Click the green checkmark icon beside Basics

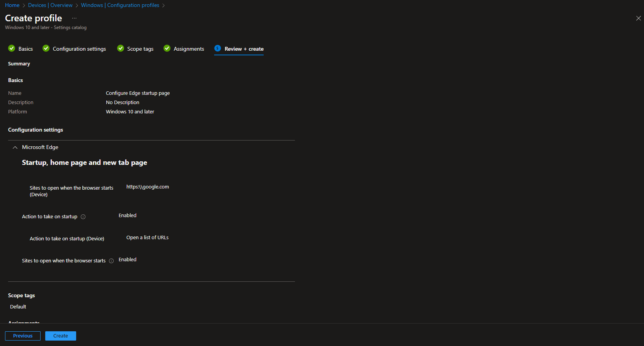tap(12, 48)
